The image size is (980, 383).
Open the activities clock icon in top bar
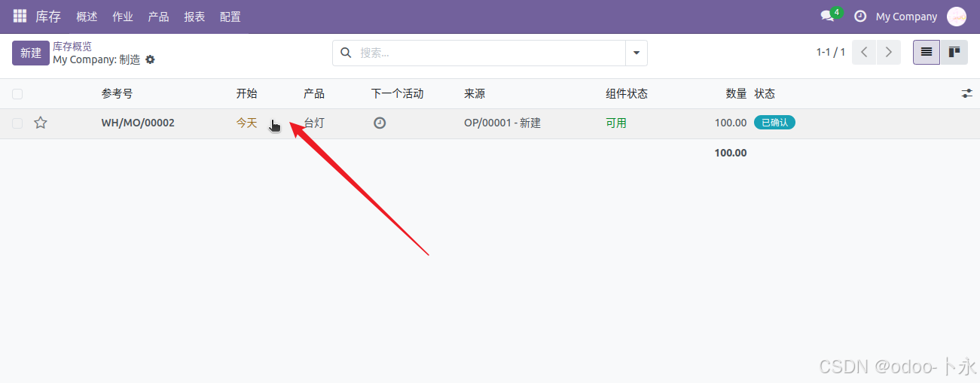[860, 16]
